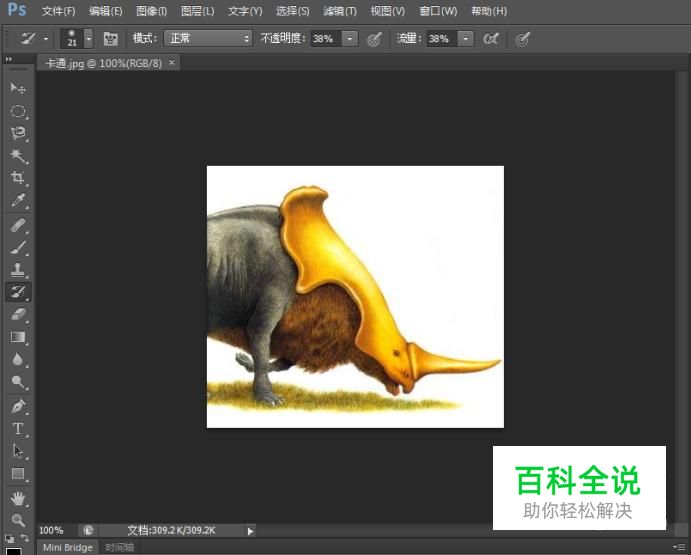Image resolution: width=691 pixels, height=555 pixels.
Task: Click the opacity value field 38%
Action: pos(325,39)
